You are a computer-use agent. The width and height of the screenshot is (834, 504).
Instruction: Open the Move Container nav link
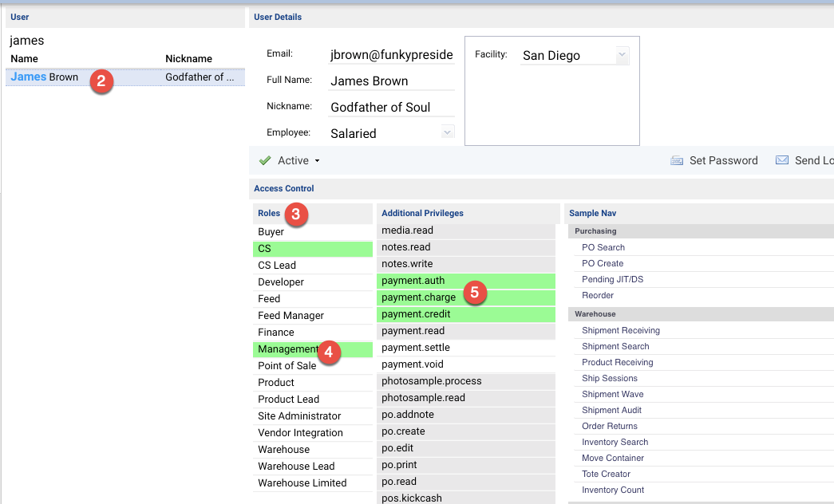613,458
